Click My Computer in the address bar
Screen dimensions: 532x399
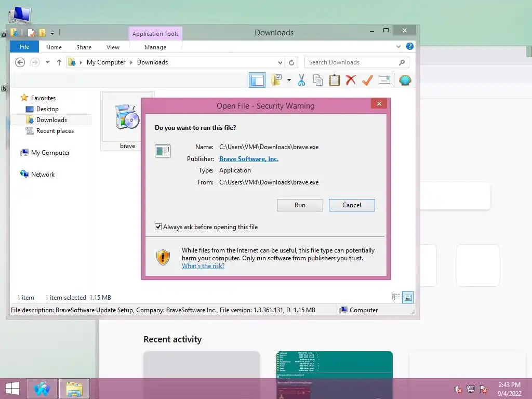106,62
